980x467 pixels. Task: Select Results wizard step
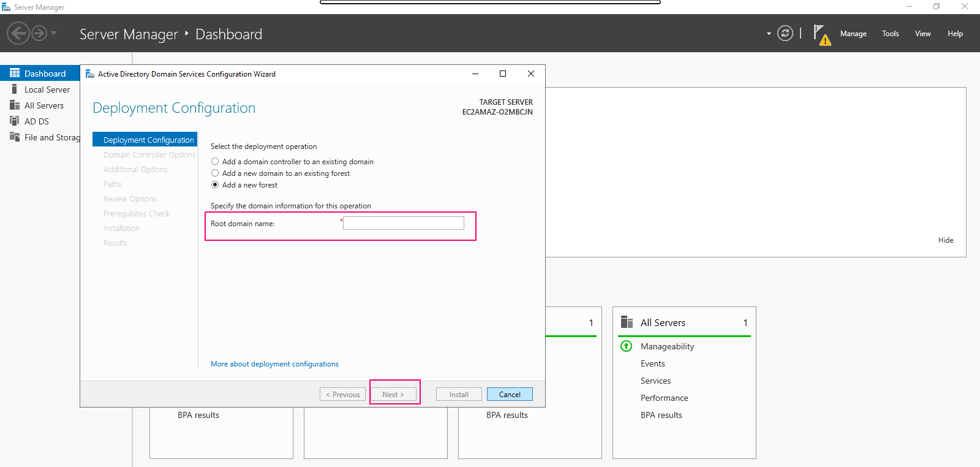pos(115,243)
